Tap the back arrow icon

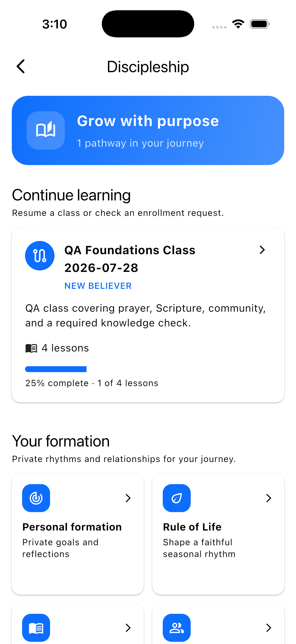coord(21,67)
